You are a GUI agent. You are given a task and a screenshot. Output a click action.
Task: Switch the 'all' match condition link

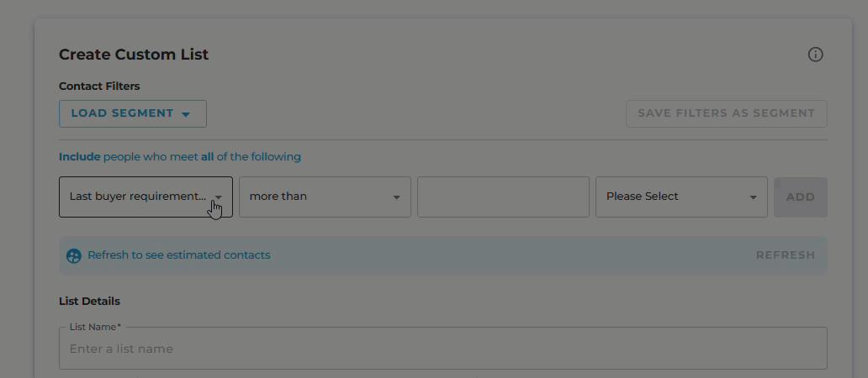(x=207, y=157)
